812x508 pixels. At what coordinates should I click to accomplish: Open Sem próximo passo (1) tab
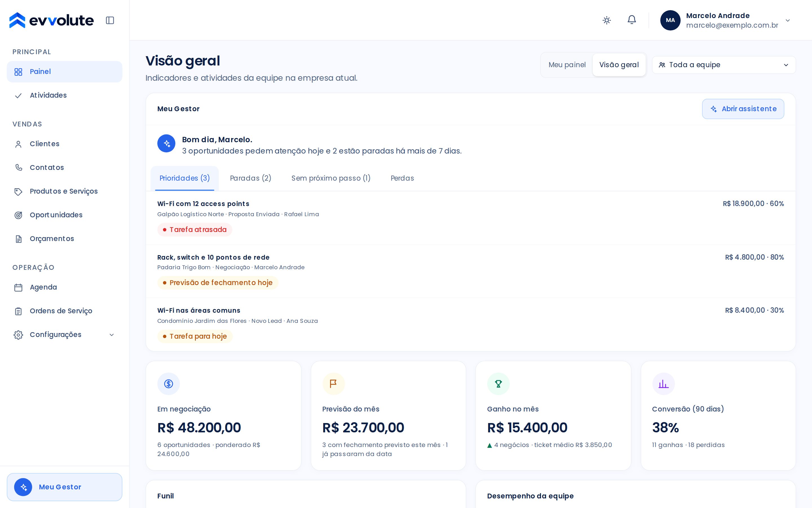pos(331,178)
